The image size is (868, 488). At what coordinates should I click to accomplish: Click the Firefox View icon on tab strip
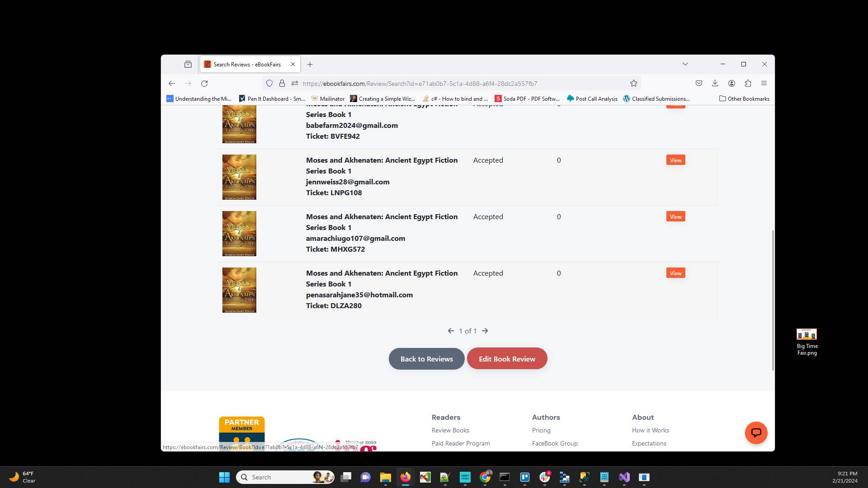pos(188,64)
